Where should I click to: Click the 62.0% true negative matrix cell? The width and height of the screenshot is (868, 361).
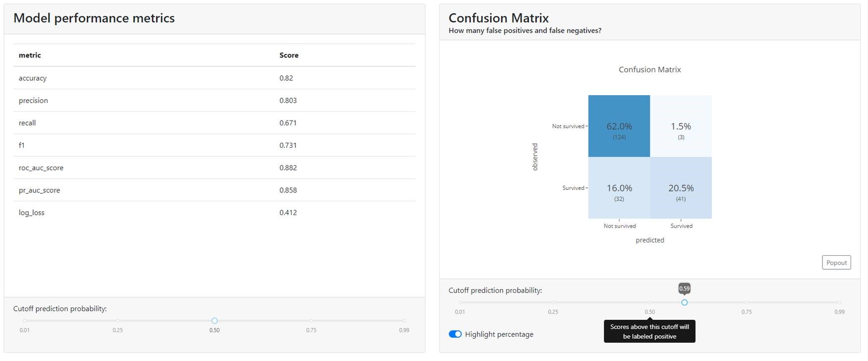[x=619, y=126]
